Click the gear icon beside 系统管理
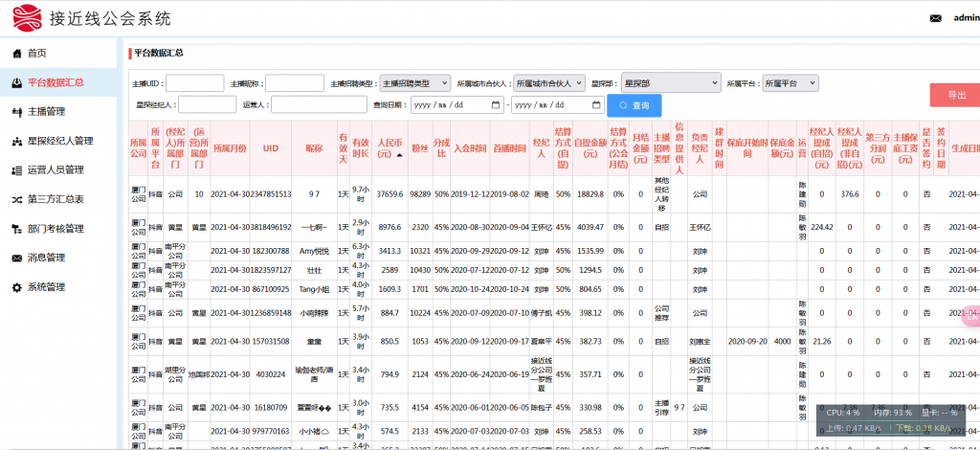This screenshot has width=980, height=450. pyautogui.click(x=17, y=287)
